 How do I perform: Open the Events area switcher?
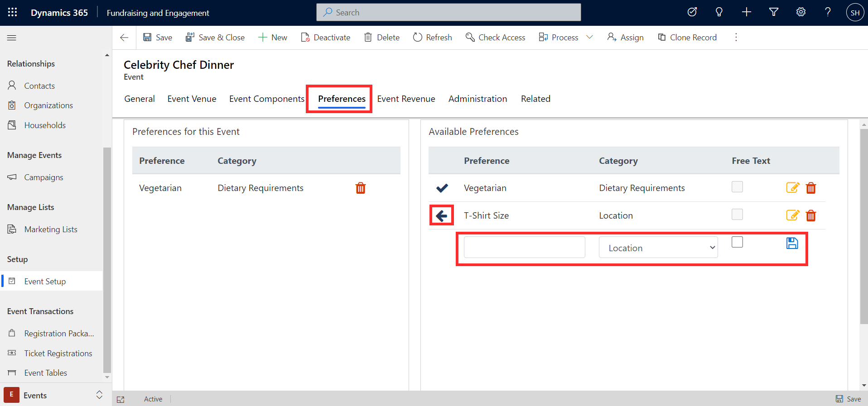coord(56,395)
